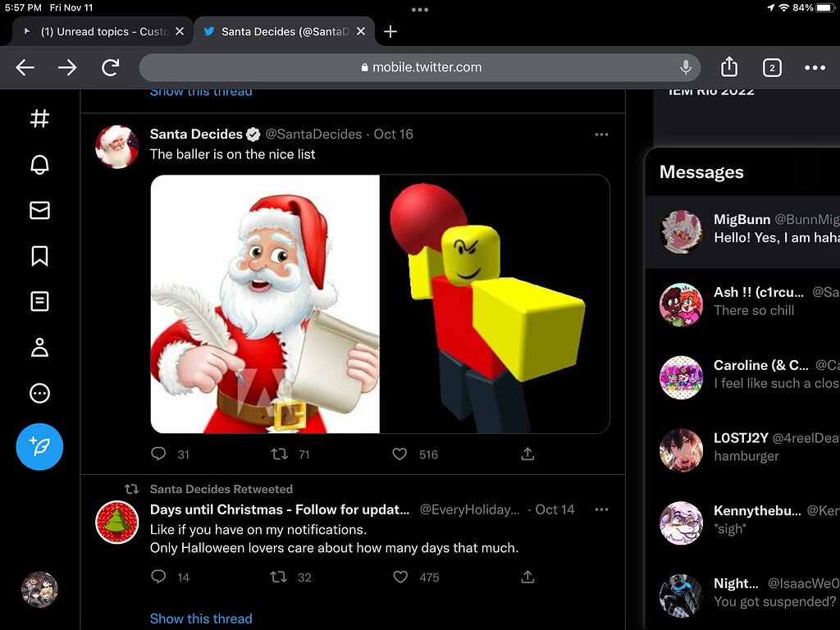This screenshot has height=630, width=840.
Task: Open the Messages envelope icon
Action: tap(39, 210)
